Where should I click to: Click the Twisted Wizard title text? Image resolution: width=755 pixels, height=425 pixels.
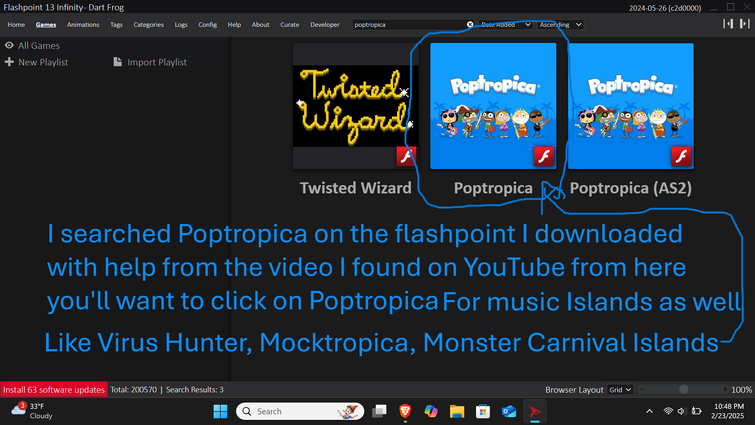click(x=356, y=188)
